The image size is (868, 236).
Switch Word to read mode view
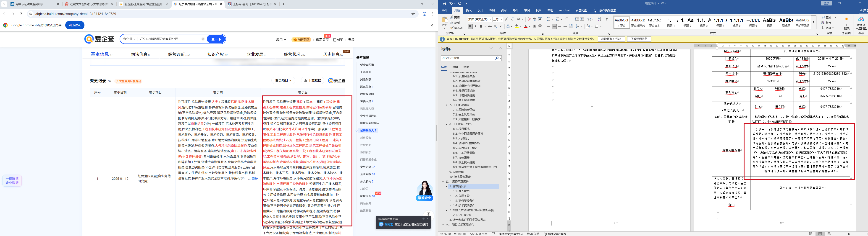[811, 234]
